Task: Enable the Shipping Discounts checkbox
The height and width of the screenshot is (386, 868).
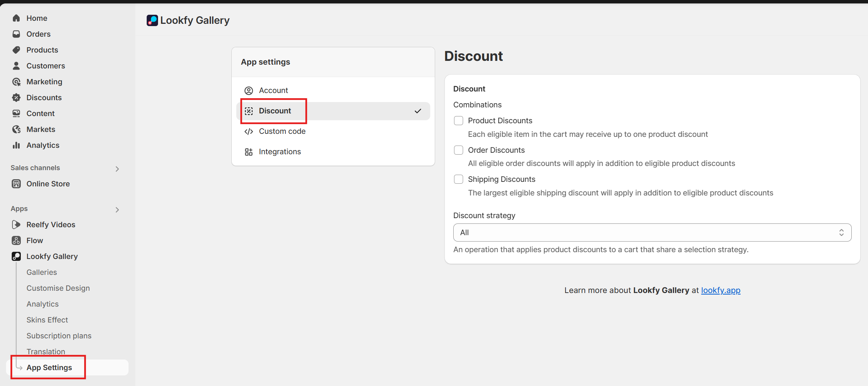Action: coord(459,179)
